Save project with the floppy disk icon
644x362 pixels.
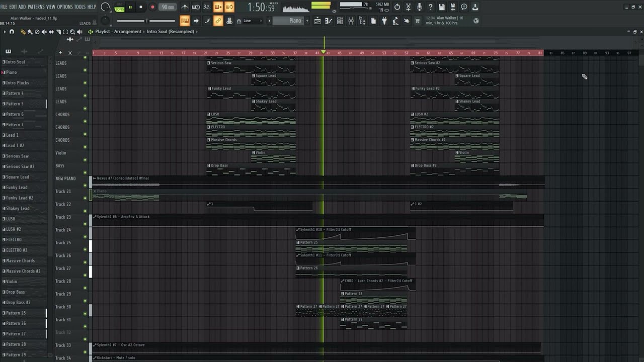(x=442, y=7)
